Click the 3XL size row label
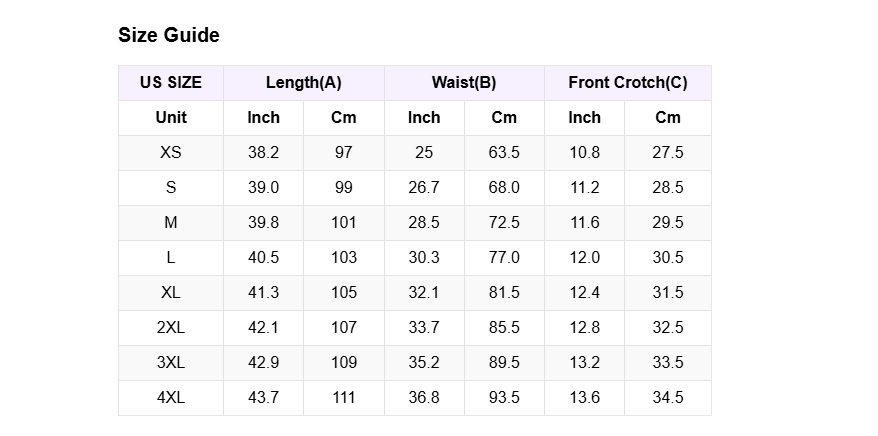 pyautogui.click(x=171, y=363)
